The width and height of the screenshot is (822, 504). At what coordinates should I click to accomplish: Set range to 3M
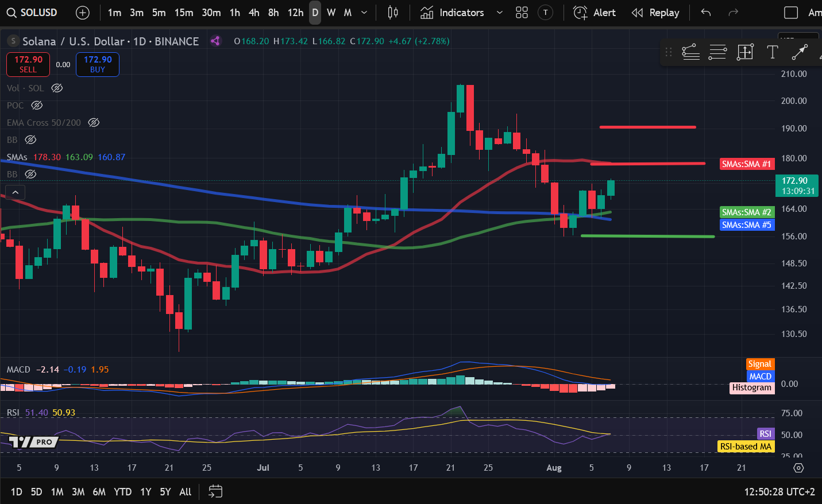[78, 491]
